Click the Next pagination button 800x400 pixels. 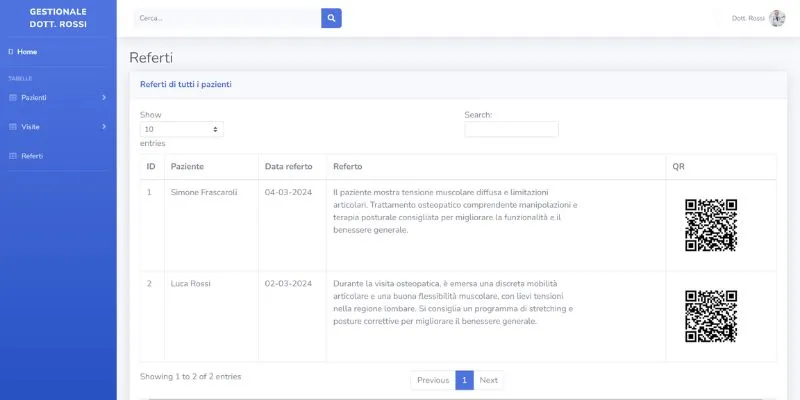[x=488, y=380]
